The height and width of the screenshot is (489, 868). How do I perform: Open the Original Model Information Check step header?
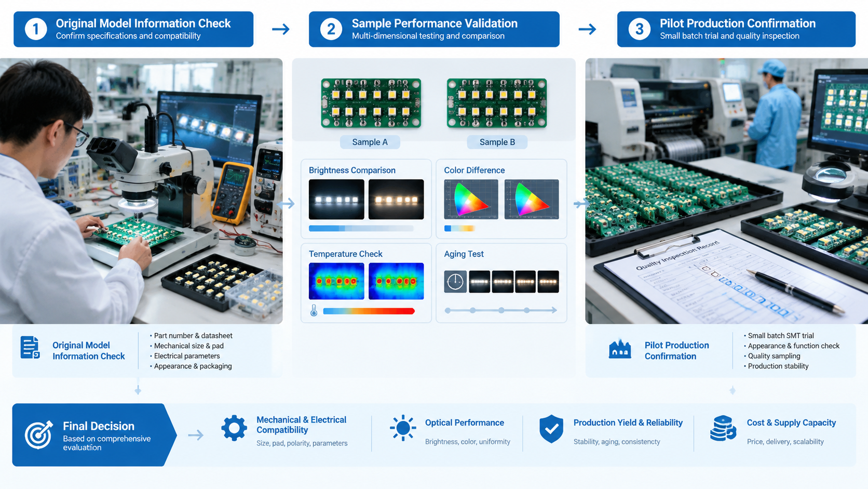pyautogui.click(x=133, y=29)
